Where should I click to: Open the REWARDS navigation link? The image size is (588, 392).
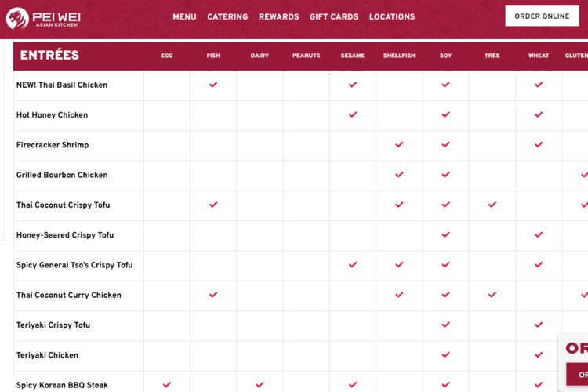click(x=278, y=17)
